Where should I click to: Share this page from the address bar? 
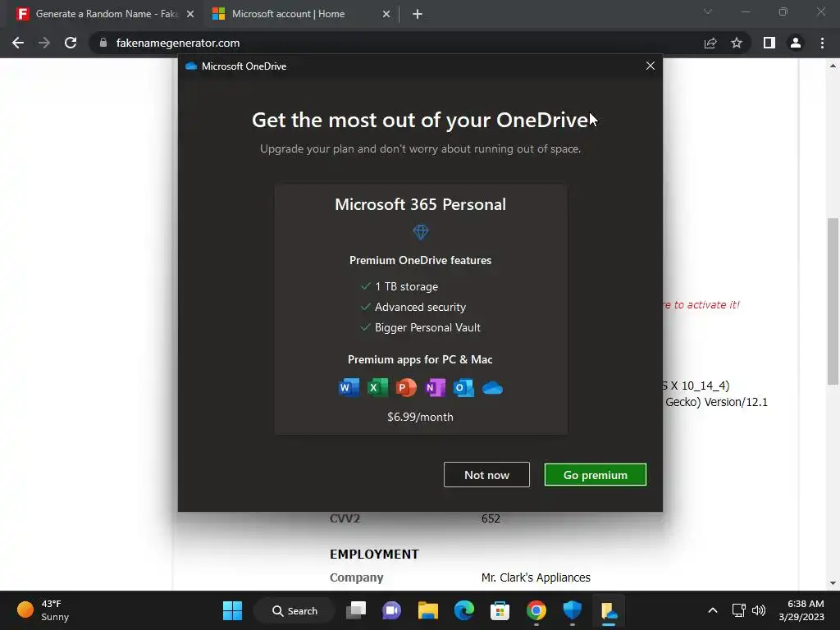[x=710, y=43]
